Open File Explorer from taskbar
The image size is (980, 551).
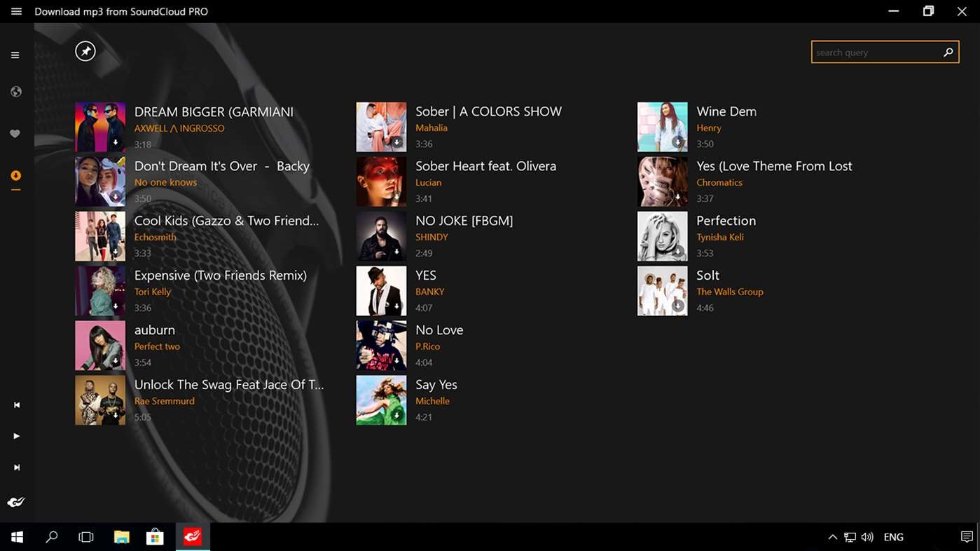pos(122,537)
